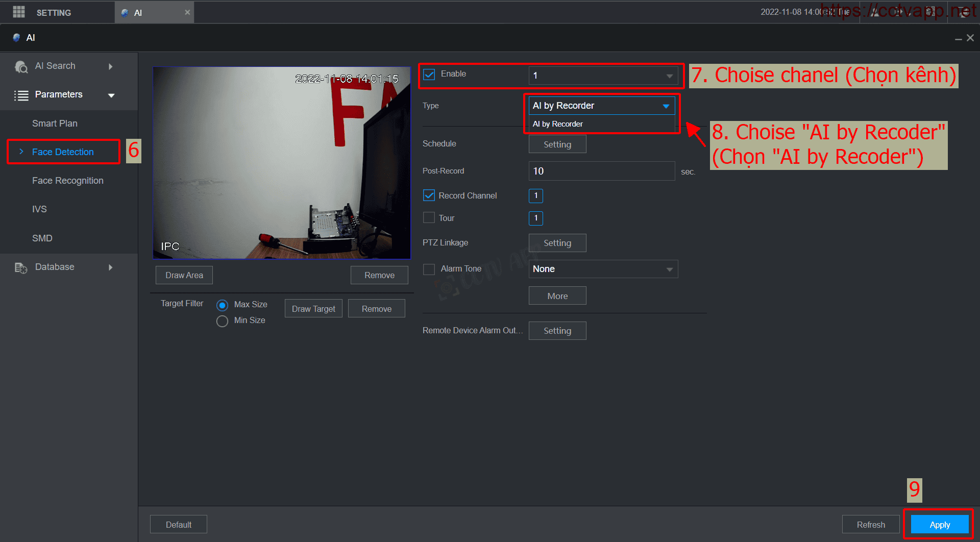980x542 pixels.
Task: Close the AI tab with X
Action: coord(187,12)
